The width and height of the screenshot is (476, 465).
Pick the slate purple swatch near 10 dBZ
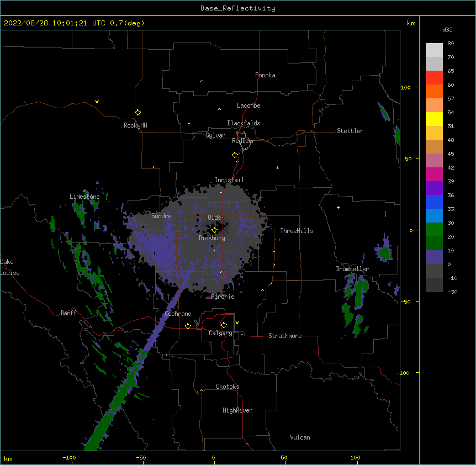434,257
